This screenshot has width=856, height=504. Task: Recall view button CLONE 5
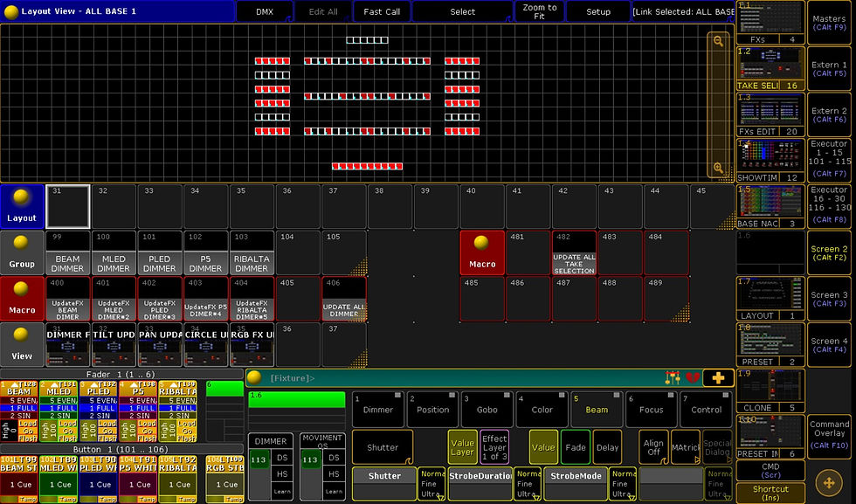tap(770, 391)
